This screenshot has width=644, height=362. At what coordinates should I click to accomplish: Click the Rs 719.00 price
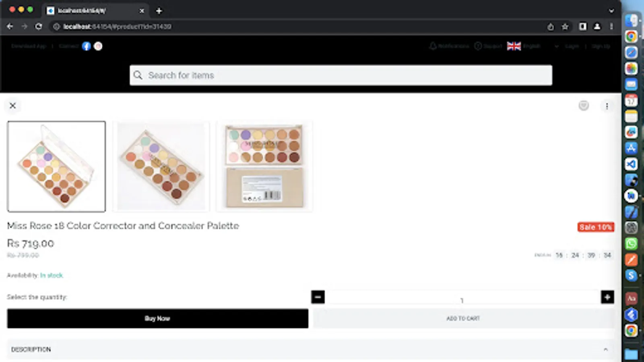point(31,243)
